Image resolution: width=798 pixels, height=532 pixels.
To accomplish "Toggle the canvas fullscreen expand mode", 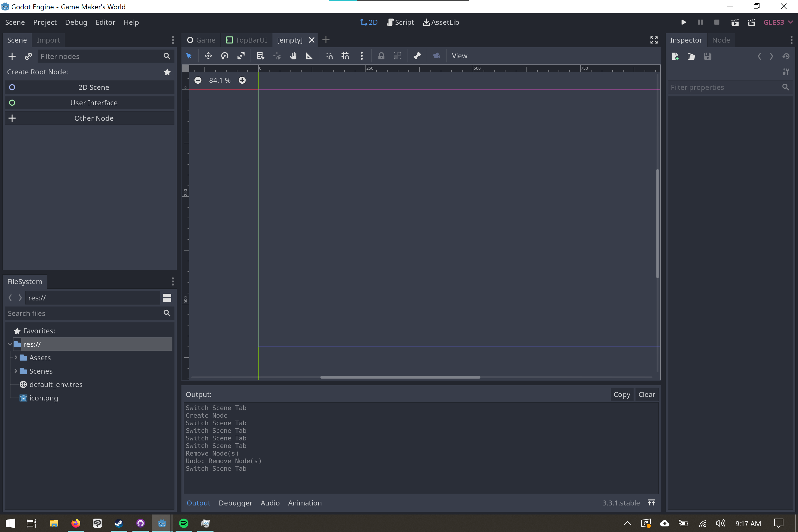I will [654, 40].
